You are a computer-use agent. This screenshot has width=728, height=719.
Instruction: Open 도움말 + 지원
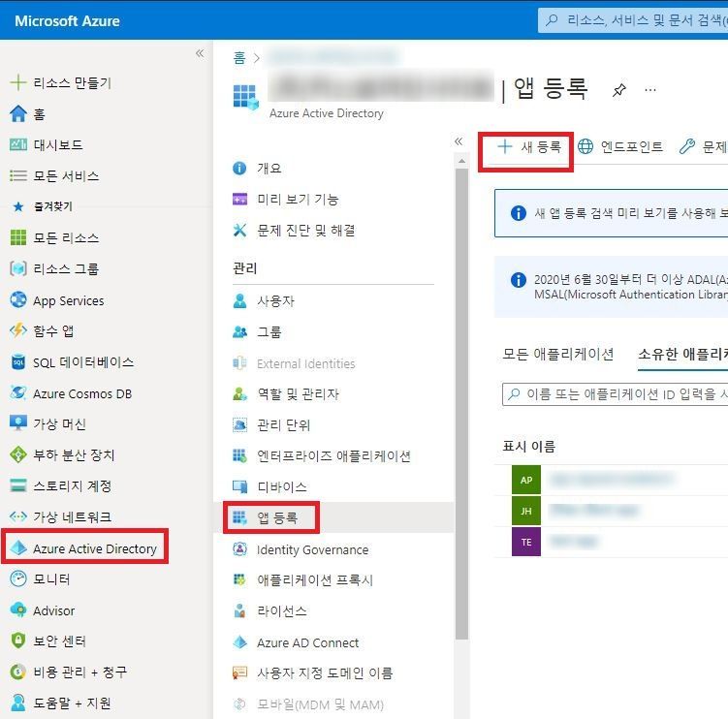coord(60,703)
